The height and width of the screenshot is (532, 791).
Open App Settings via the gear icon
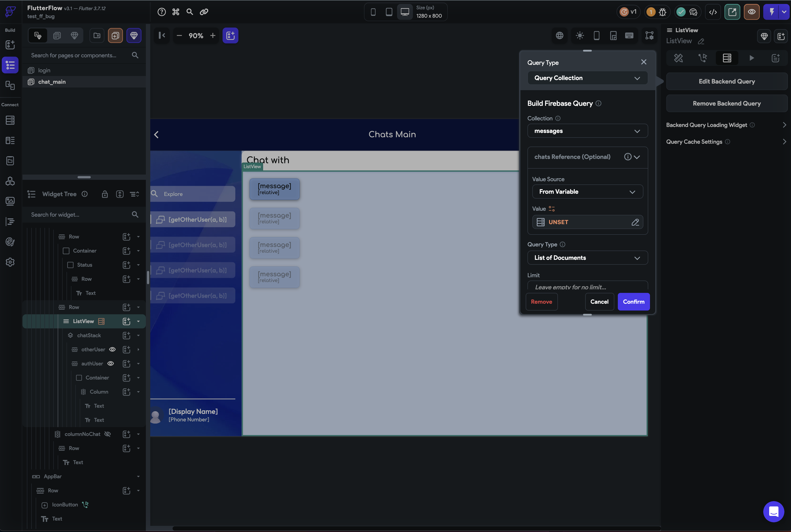pyautogui.click(x=10, y=262)
